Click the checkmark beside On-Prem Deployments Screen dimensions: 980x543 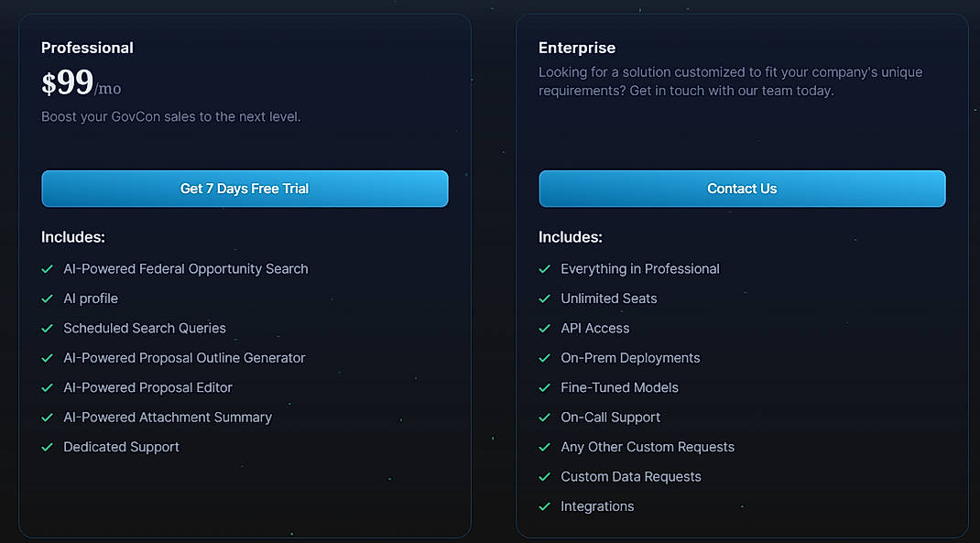click(544, 358)
